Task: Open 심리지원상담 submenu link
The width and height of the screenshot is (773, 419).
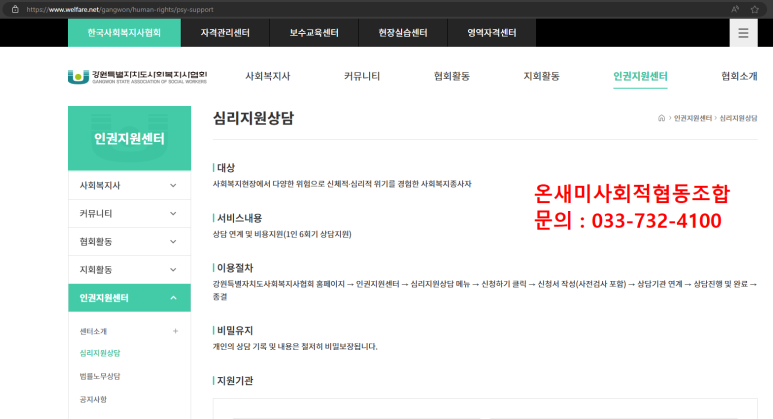Action: (x=100, y=353)
